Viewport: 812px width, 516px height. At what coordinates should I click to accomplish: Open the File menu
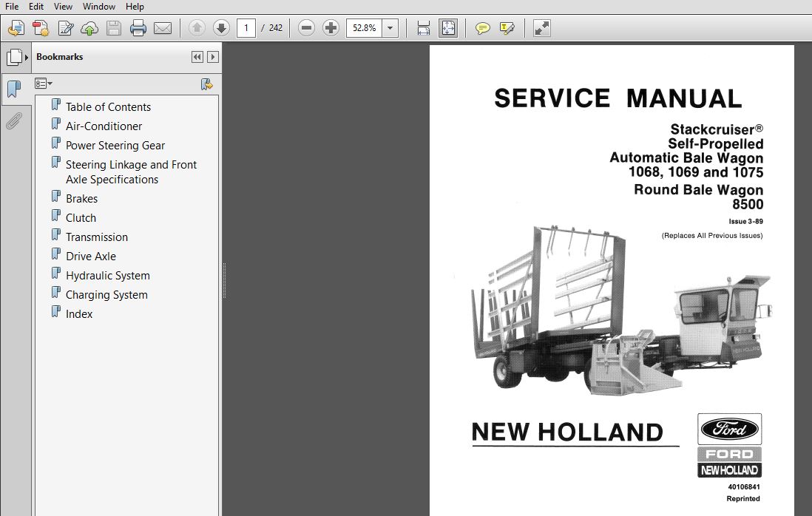[x=11, y=6]
